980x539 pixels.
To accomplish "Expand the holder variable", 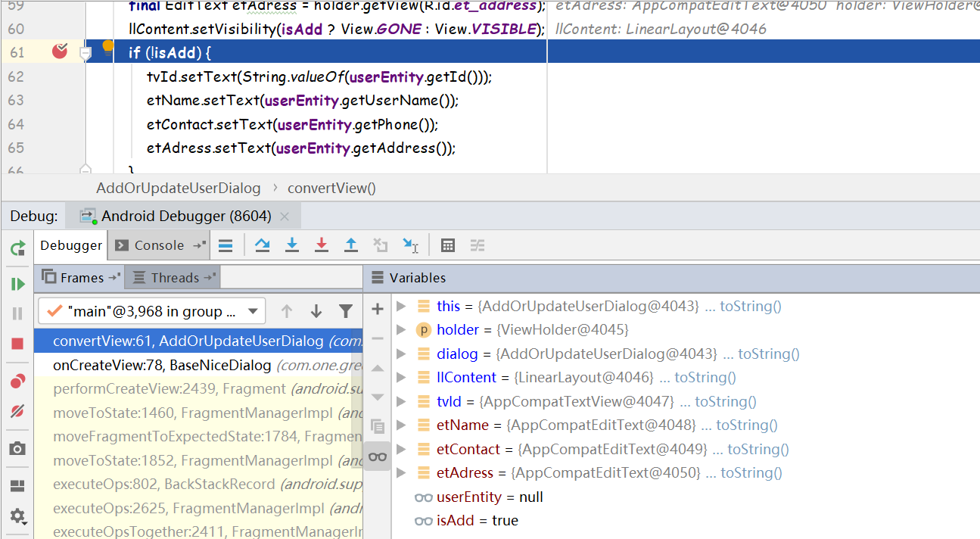I will pos(402,329).
